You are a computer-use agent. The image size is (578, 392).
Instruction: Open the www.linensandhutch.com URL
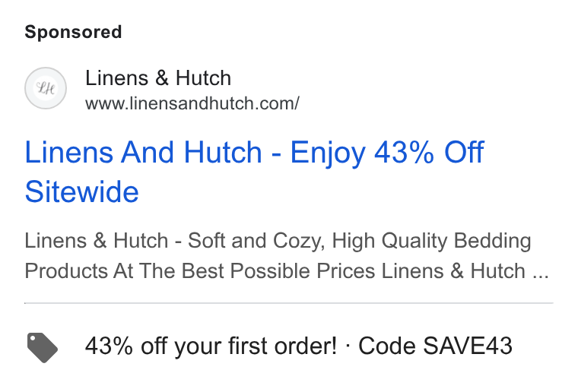coord(192,103)
